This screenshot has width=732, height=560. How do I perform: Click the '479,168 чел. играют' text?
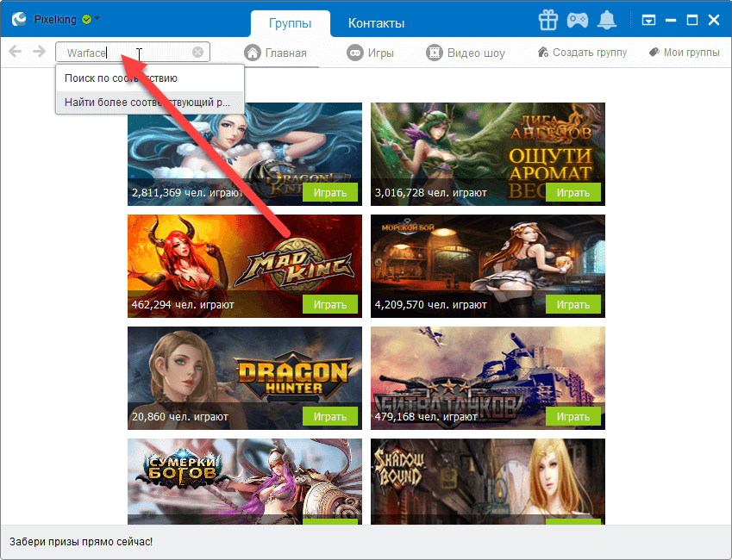click(426, 417)
